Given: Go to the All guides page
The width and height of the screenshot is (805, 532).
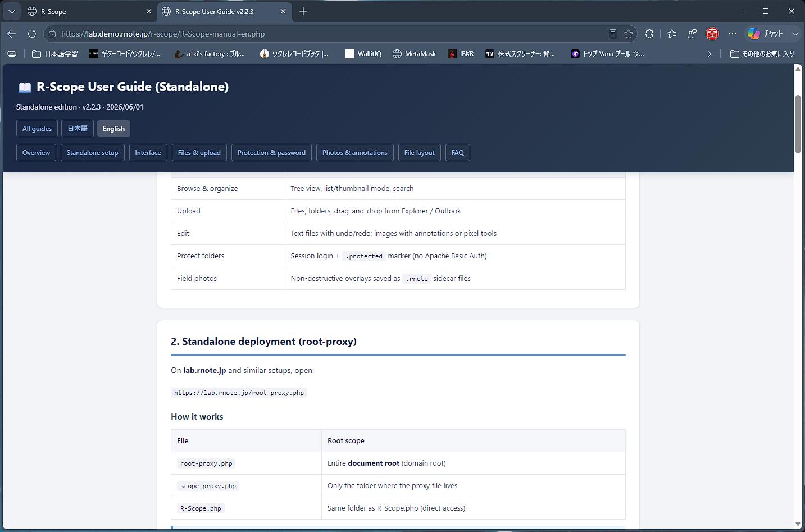Looking at the screenshot, I should (37, 129).
